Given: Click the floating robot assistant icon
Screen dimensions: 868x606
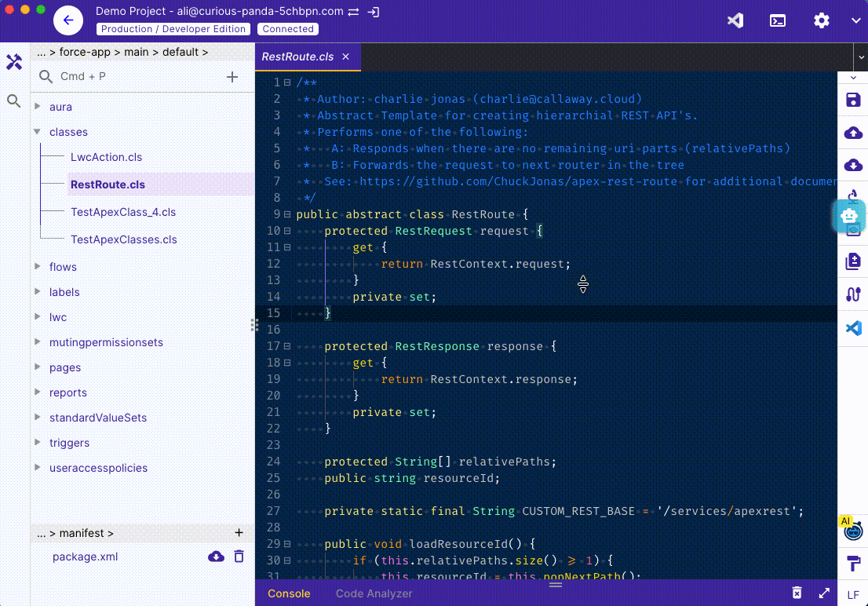Looking at the screenshot, I should 849,216.
